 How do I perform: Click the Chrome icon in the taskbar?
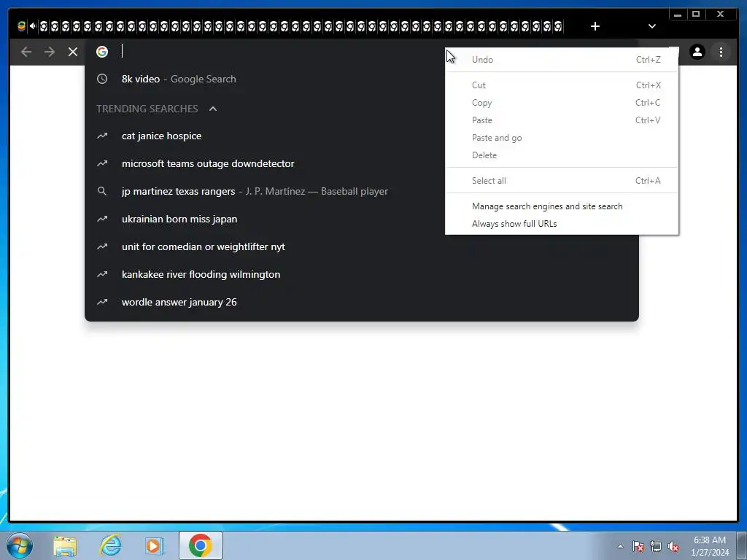200,545
